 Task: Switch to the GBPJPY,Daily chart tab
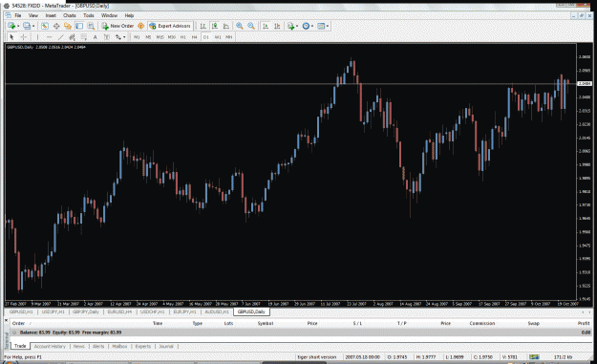[x=86, y=311]
